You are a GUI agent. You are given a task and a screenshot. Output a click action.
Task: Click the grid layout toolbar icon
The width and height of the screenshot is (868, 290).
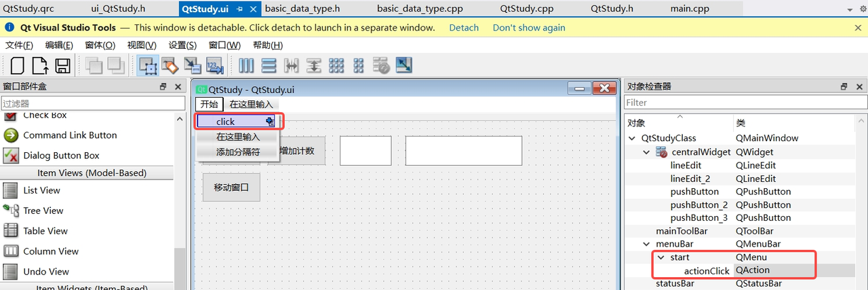[x=336, y=66]
